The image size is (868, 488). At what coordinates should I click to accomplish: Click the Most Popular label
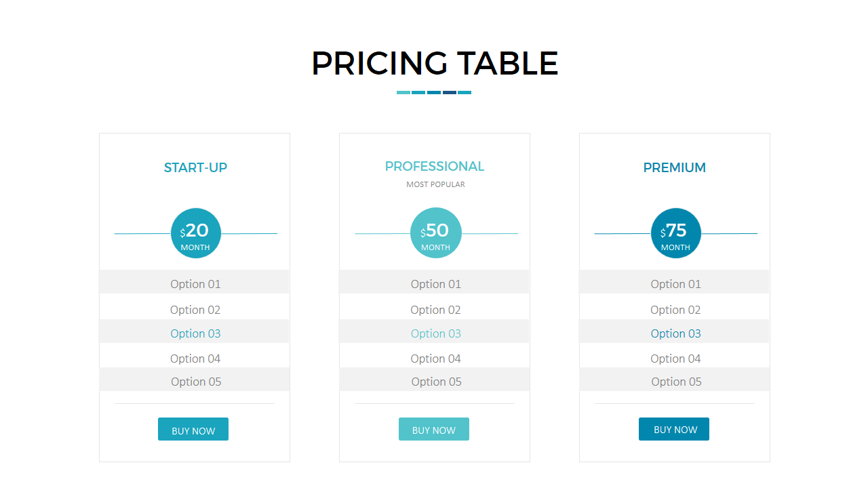point(435,184)
